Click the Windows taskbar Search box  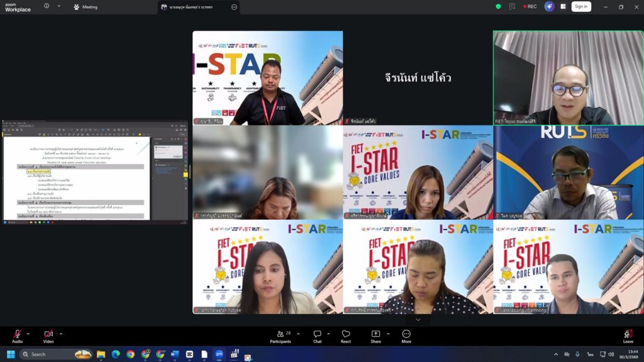tap(57, 354)
